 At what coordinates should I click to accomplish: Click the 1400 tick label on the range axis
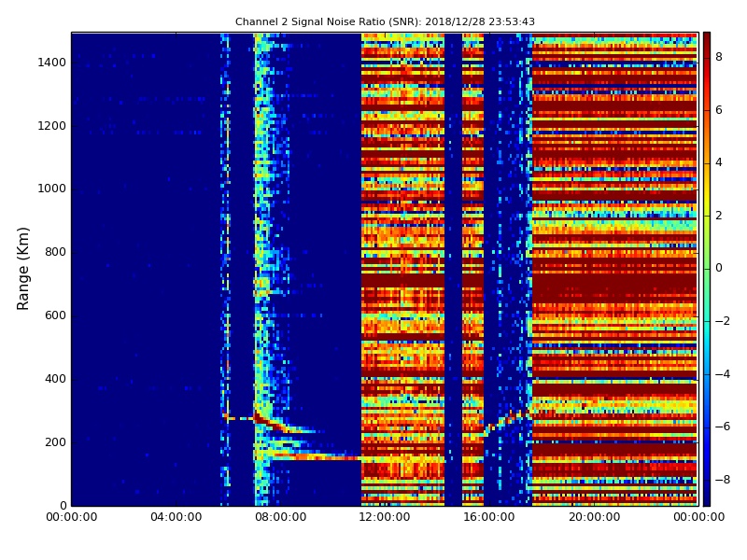(x=52, y=63)
